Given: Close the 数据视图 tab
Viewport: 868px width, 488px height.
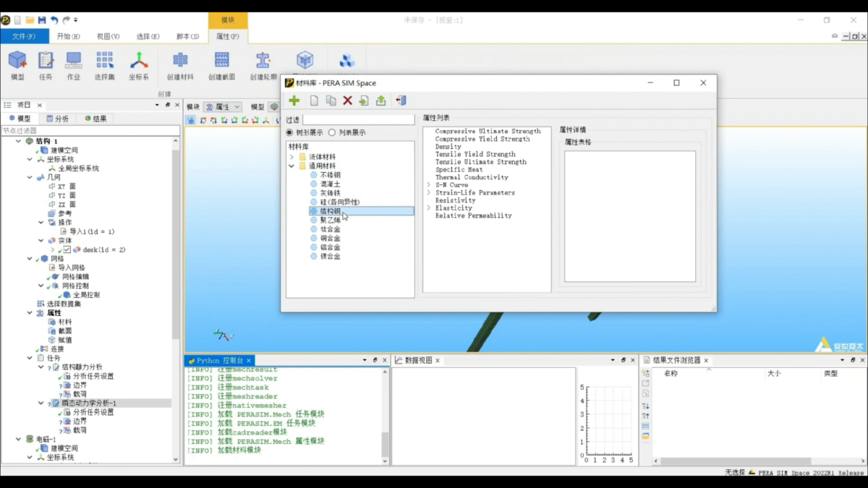Looking at the screenshot, I should 438,360.
